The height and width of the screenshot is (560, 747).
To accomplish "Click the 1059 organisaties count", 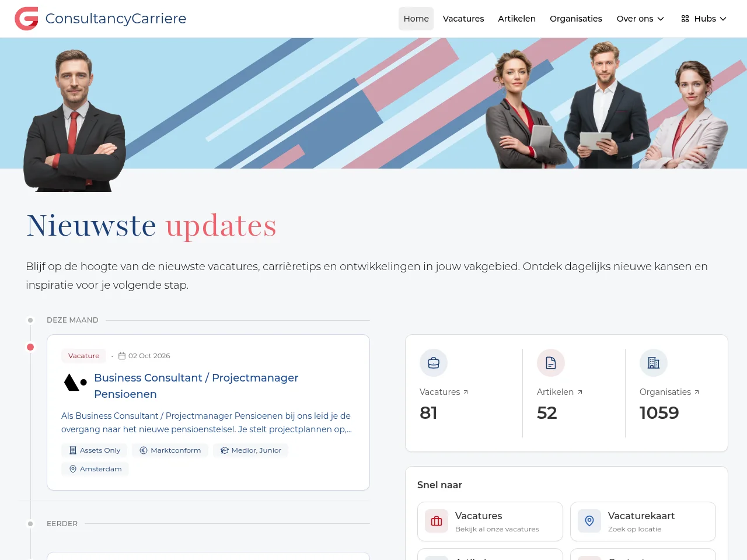I will point(659,413).
